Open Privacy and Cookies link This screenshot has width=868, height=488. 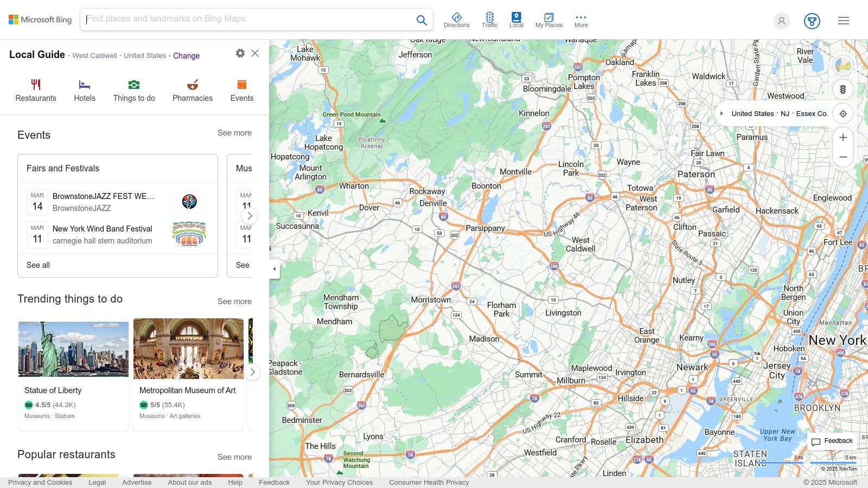point(40,483)
